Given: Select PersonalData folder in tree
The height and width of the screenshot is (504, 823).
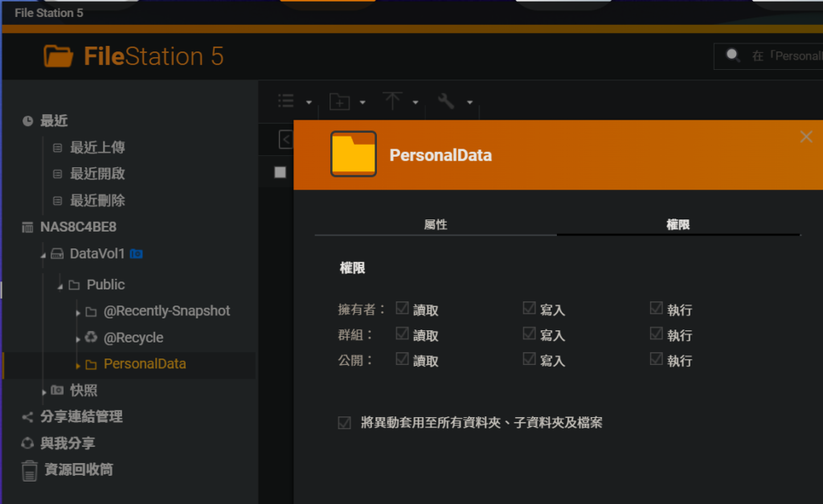Looking at the screenshot, I should click(145, 364).
